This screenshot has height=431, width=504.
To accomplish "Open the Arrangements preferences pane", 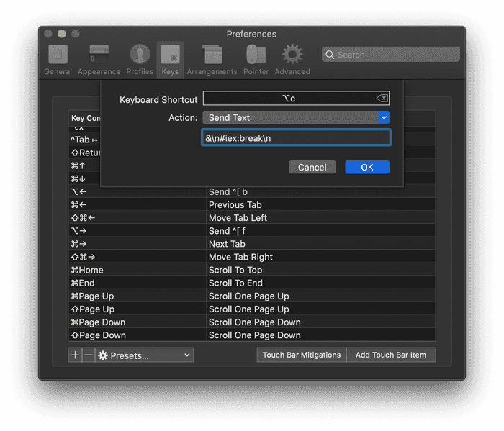I will pos(212,60).
